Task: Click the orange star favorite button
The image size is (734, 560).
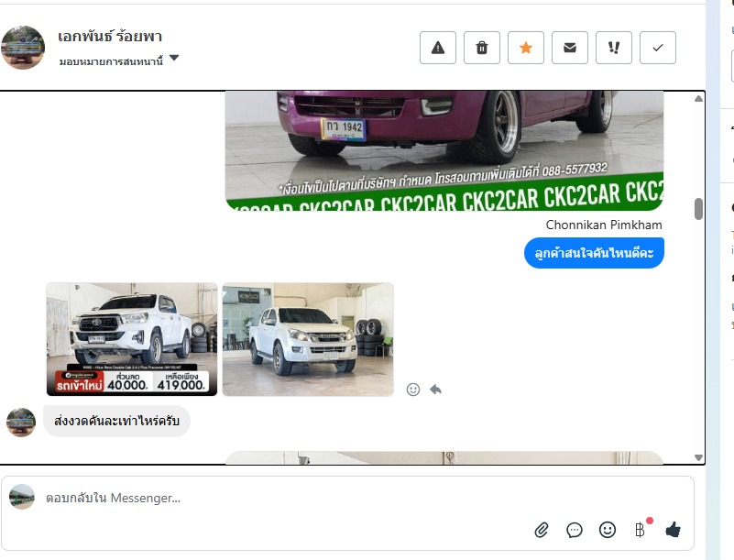Action: (x=526, y=48)
